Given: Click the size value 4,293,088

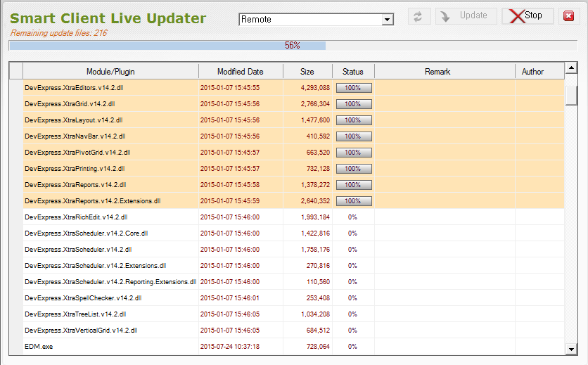Looking at the screenshot, I should 315,87.
